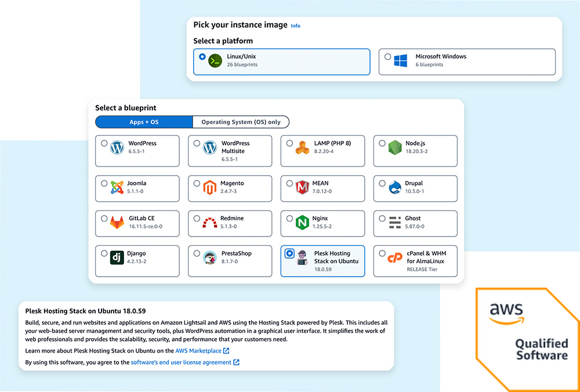Click the orange cPanel logo
Viewport: 580px width, 392px height.
[x=395, y=258]
